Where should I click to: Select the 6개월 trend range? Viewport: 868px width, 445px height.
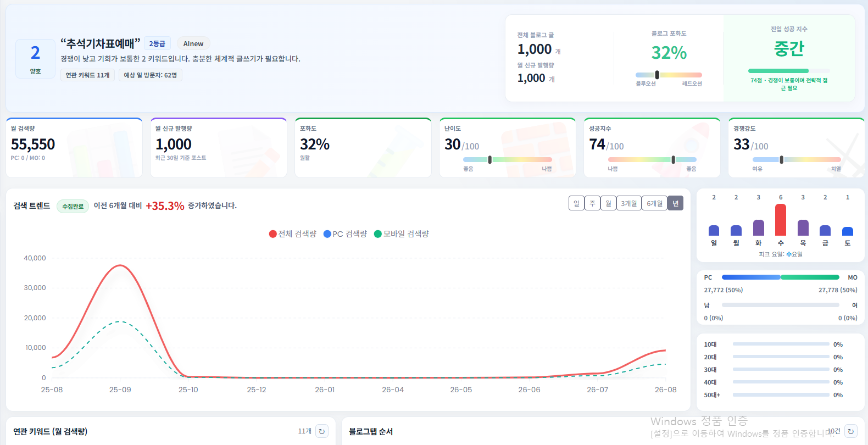click(x=655, y=203)
